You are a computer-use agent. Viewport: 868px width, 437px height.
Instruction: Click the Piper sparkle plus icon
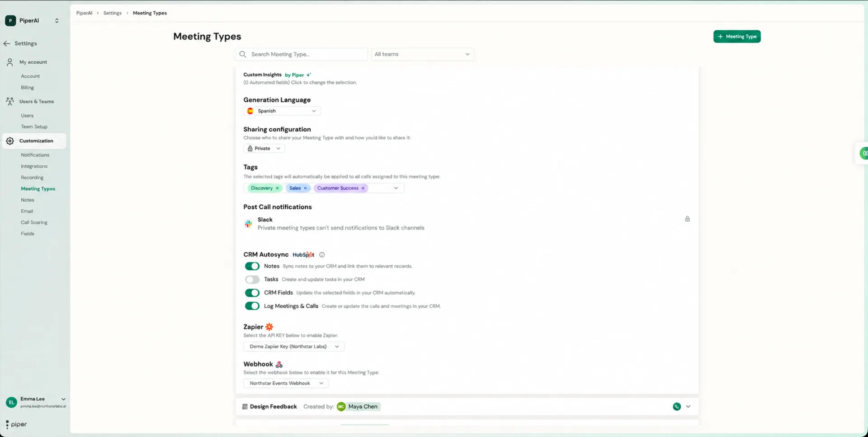309,75
